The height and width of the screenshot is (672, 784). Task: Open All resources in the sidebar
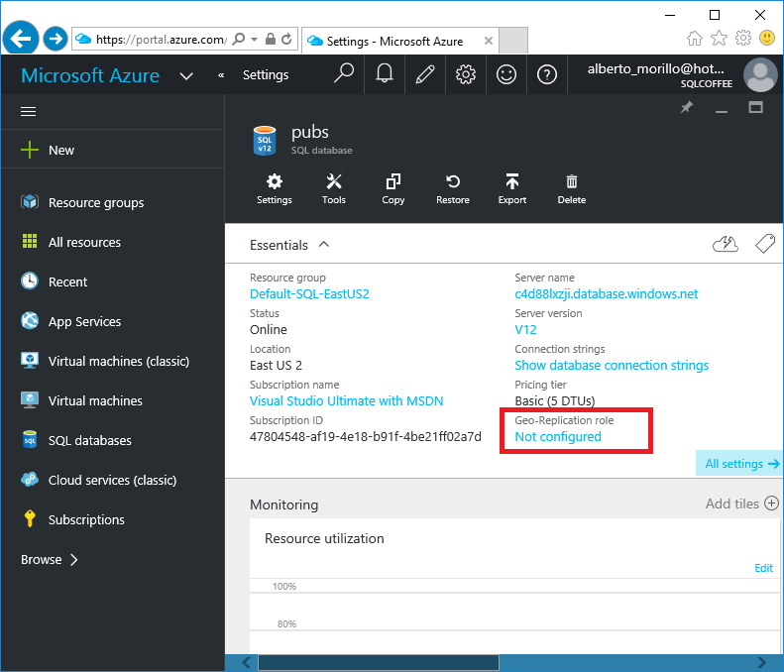click(x=113, y=242)
